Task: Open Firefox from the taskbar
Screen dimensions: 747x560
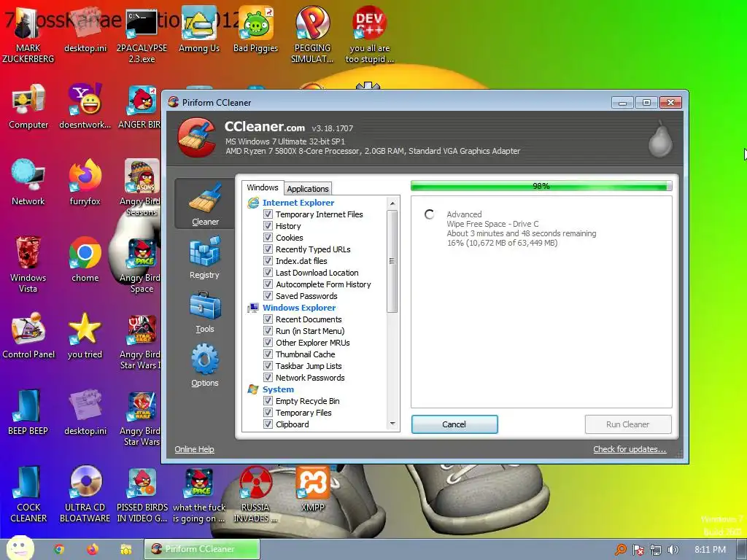Action: pos(93,549)
